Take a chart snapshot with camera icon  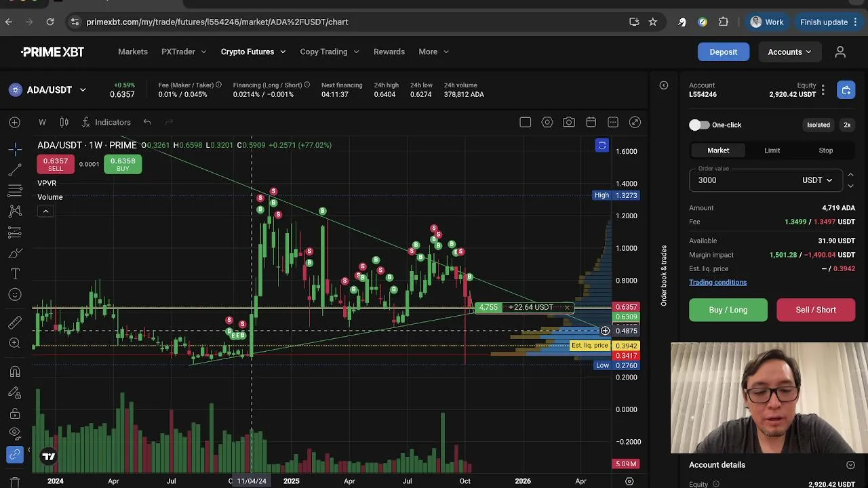(569, 123)
